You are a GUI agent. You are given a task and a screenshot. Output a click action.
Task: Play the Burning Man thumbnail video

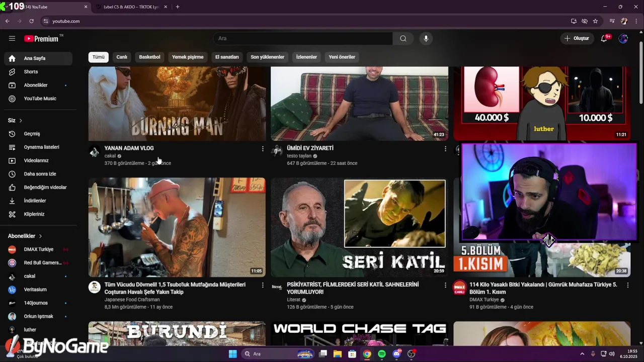(177, 104)
